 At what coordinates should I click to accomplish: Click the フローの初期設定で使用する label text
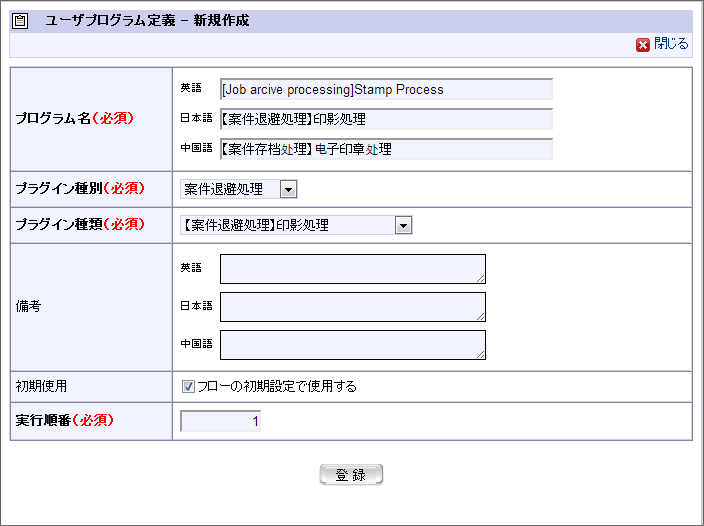[277, 386]
